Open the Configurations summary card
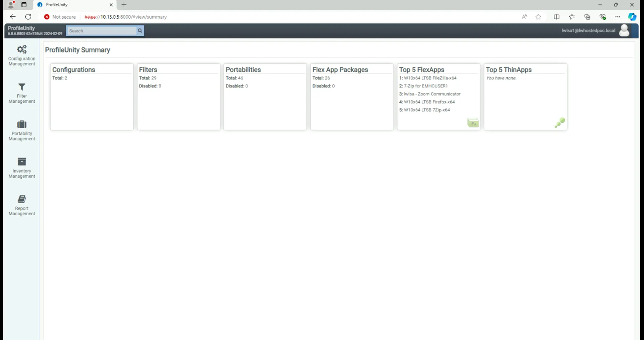 (92, 97)
